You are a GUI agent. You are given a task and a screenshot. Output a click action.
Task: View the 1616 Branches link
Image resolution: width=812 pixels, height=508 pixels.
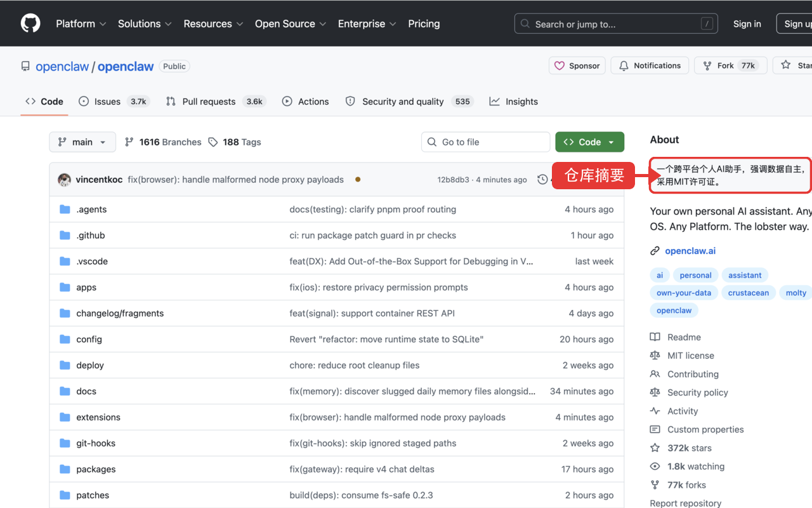coord(163,142)
